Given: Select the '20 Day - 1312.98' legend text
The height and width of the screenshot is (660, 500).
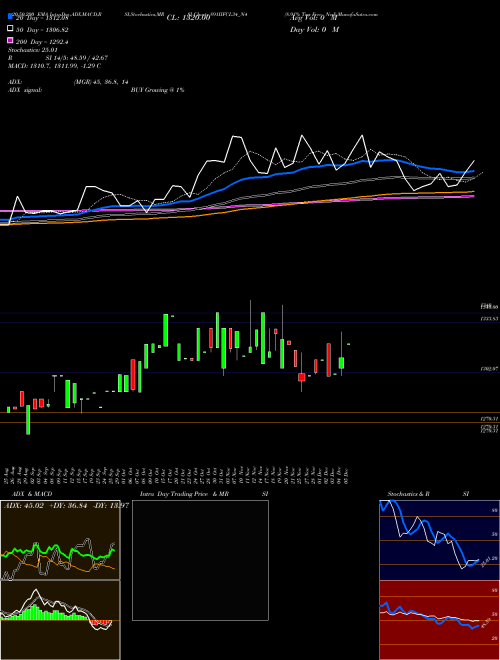Looking at the screenshot, I should tap(42, 18).
